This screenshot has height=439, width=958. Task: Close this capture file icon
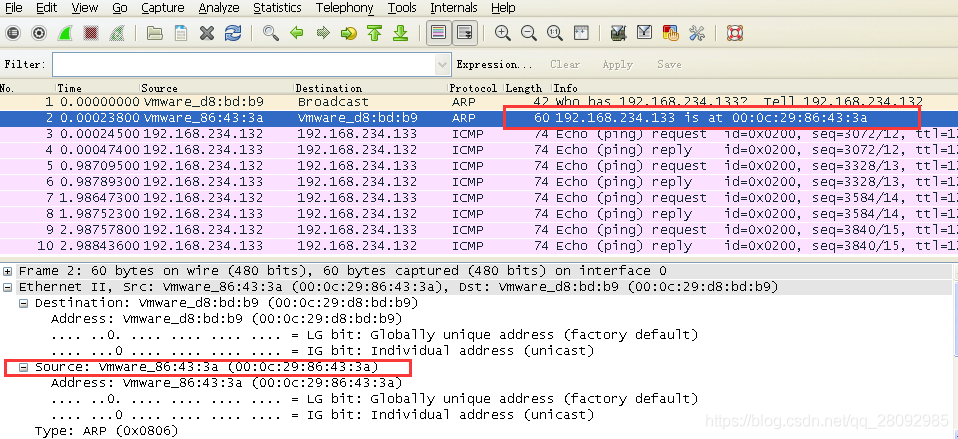pyautogui.click(x=207, y=33)
